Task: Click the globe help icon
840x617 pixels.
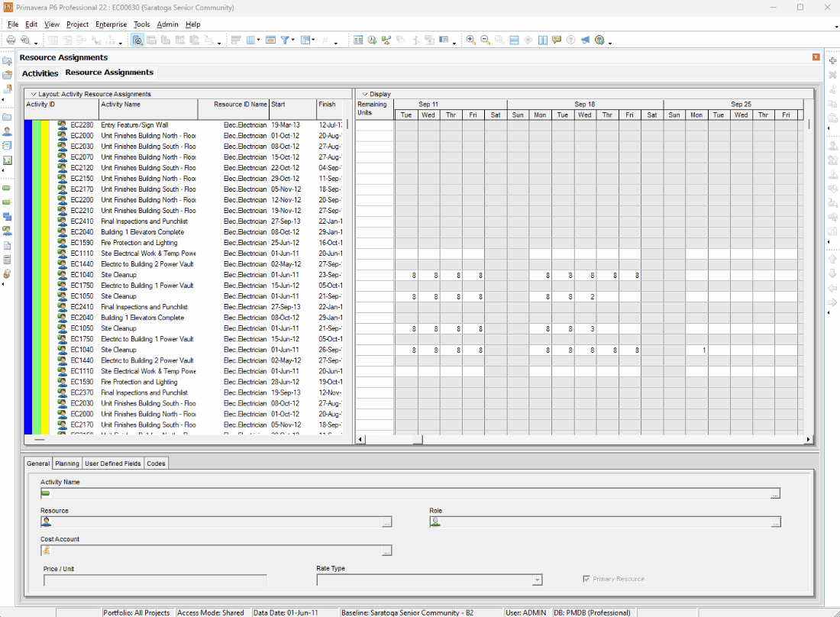Action: pyautogui.click(x=599, y=40)
